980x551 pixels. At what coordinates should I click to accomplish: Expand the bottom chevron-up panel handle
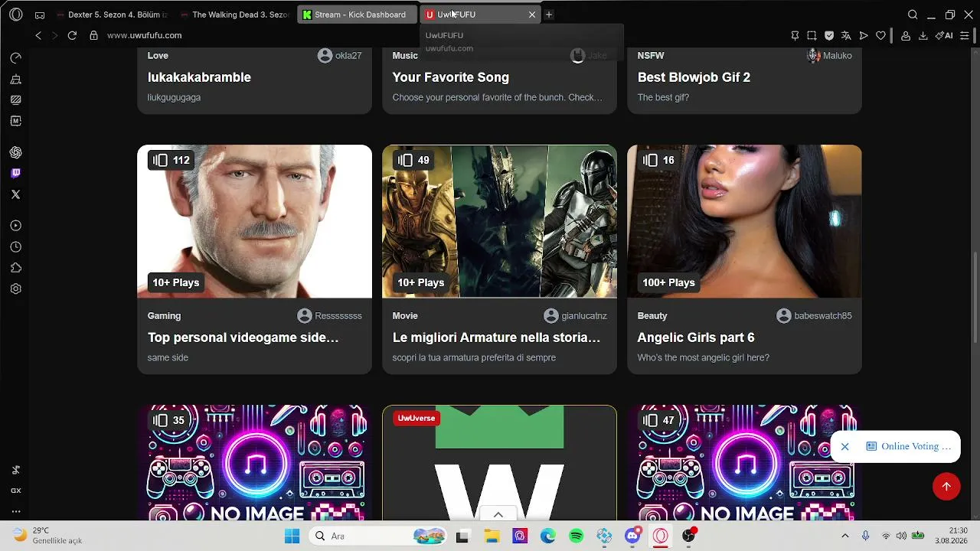point(498,515)
